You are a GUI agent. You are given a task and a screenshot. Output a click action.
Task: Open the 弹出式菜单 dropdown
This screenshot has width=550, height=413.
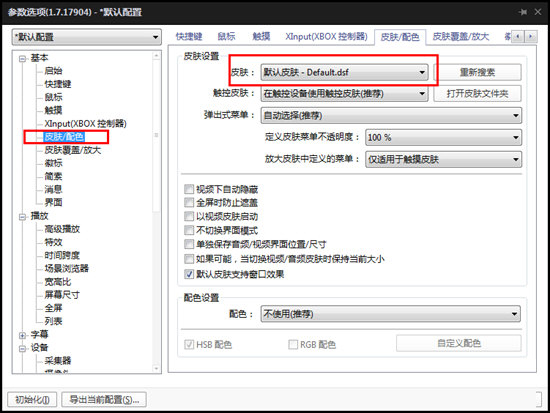point(391,115)
